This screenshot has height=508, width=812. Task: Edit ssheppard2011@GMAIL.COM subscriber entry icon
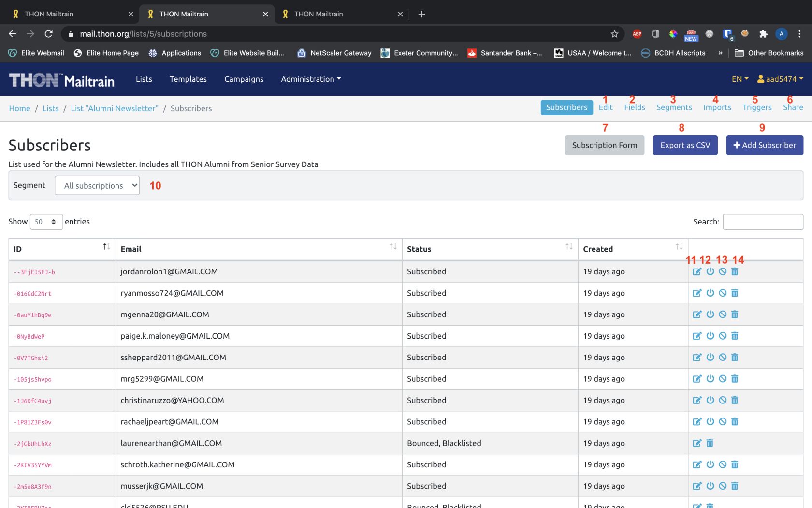(x=697, y=357)
